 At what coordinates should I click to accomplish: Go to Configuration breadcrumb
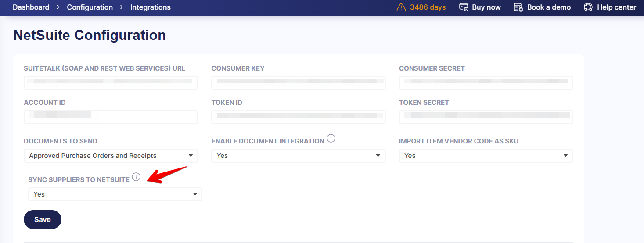(90, 7)
